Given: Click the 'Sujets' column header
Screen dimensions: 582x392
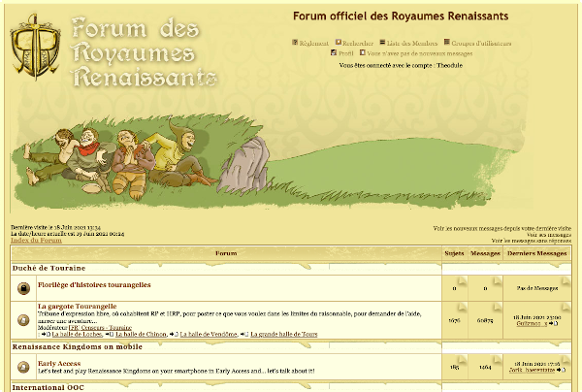Looking at the screenshot, I should (454, 253).
